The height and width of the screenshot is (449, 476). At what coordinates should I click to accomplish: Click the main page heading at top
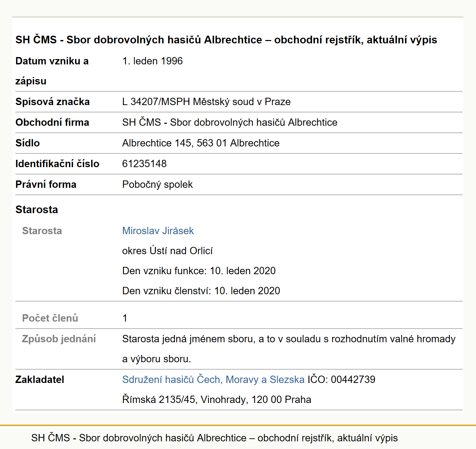point(226,40)
